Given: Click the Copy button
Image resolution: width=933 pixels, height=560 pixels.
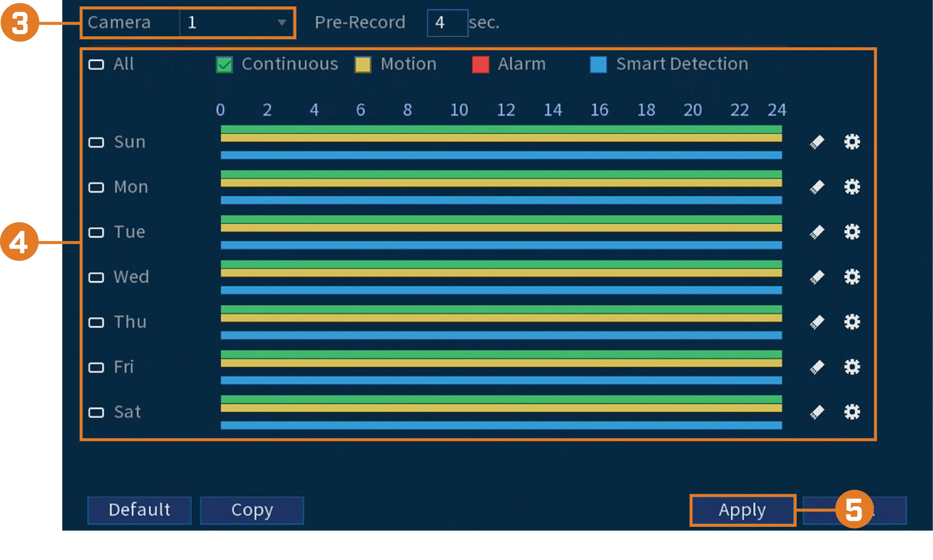Looking at the screenshot, I should pos(252,510).
